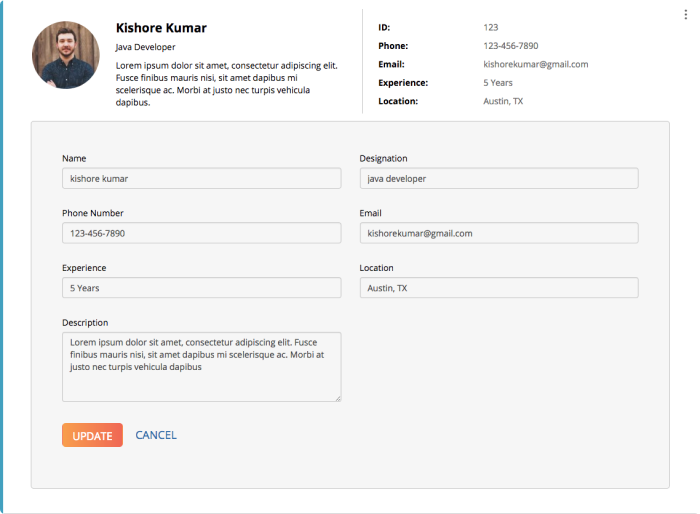Click the 'ID:' label in profile details

[x=384, y=27]
